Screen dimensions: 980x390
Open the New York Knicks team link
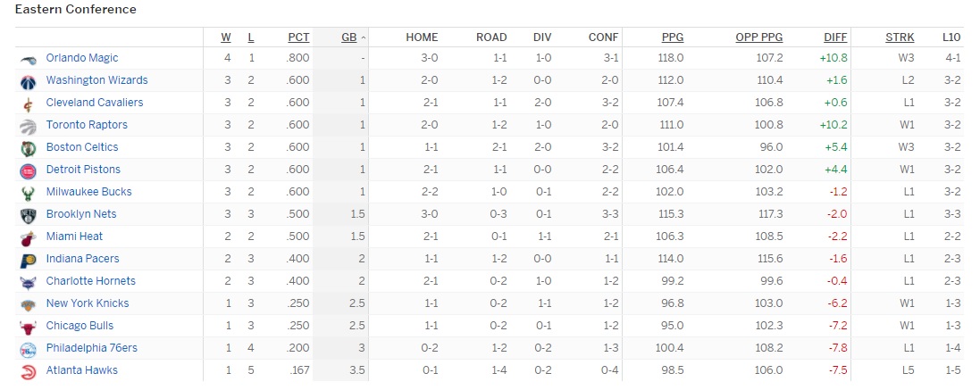pyautogui.click(x=88, y=303)
